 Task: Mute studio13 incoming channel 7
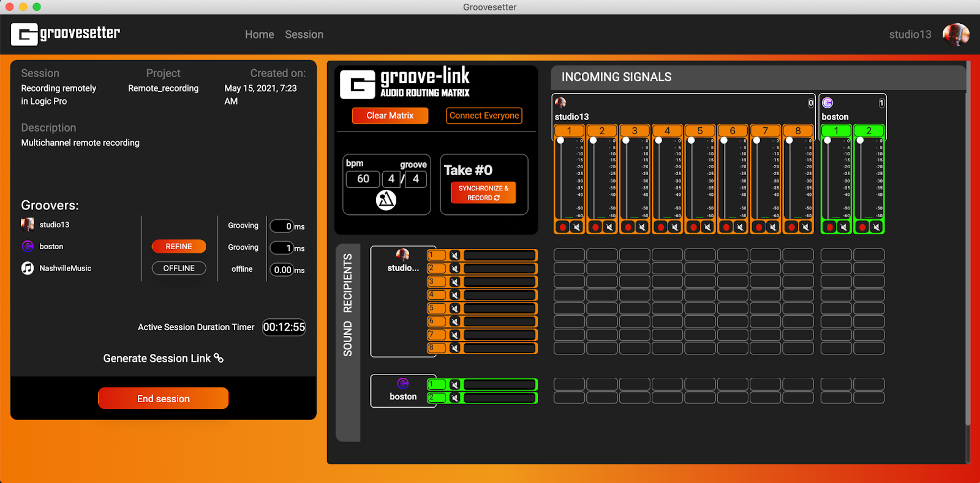point(773,227)
